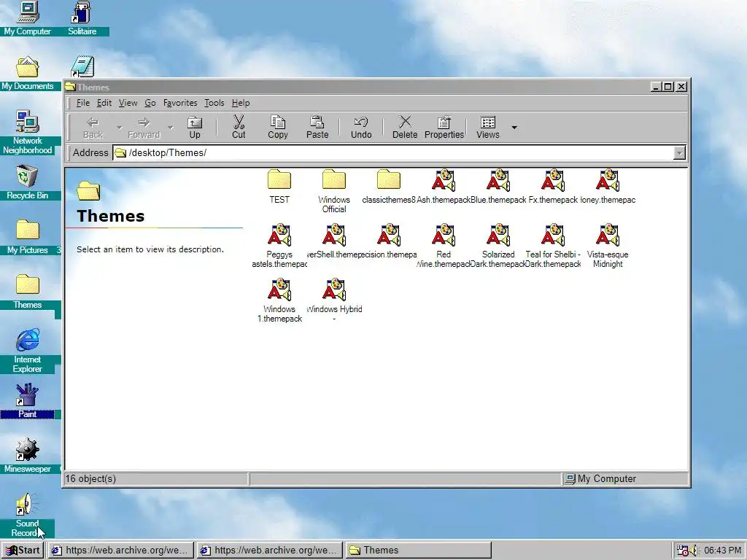Screen dimensions: 747x560
Task: Select the Blue.themepack file
Action: coord(498,187)
